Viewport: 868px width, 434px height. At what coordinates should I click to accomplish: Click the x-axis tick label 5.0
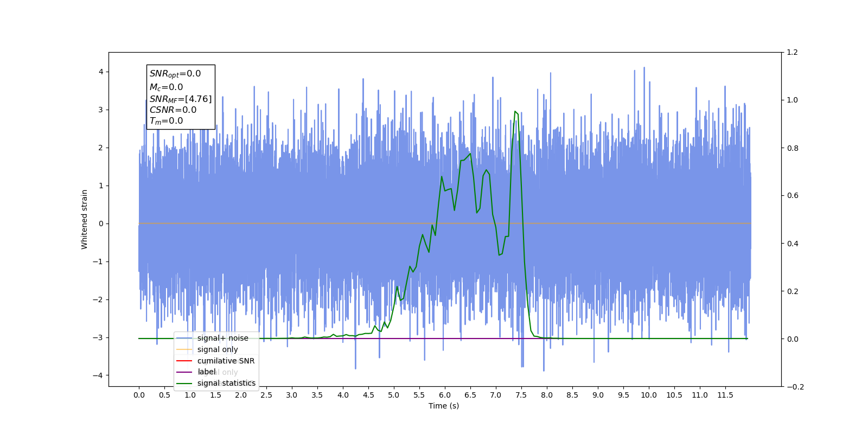coord(394,395)
